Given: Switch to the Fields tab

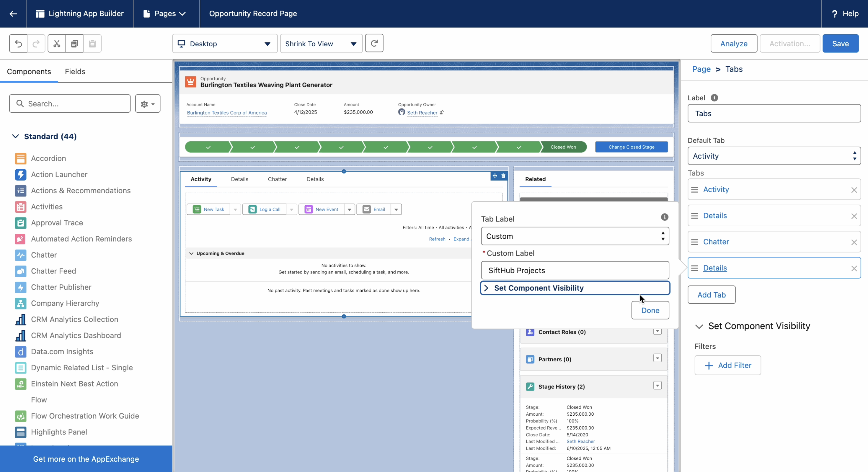Looking at the screenshot, I should (x=75, y=71).
